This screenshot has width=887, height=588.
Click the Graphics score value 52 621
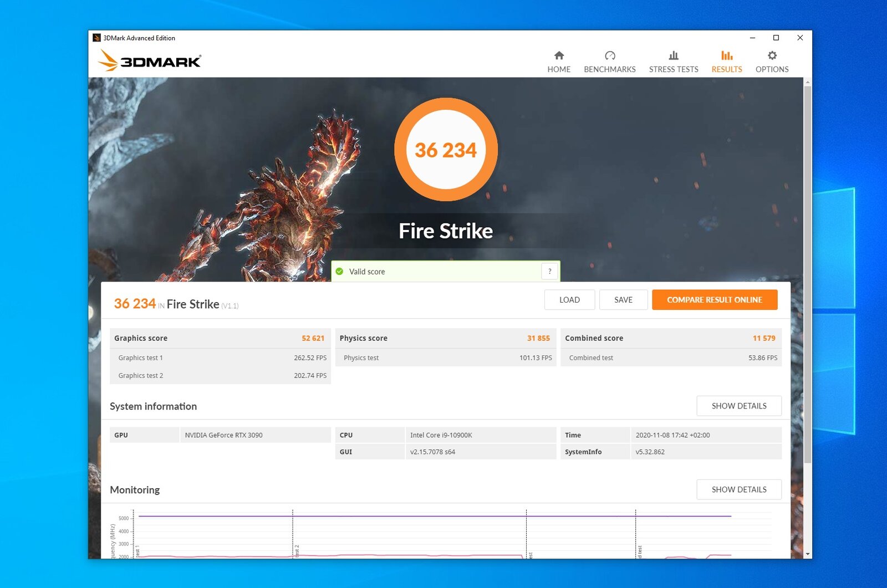click(x=313, y=338)
